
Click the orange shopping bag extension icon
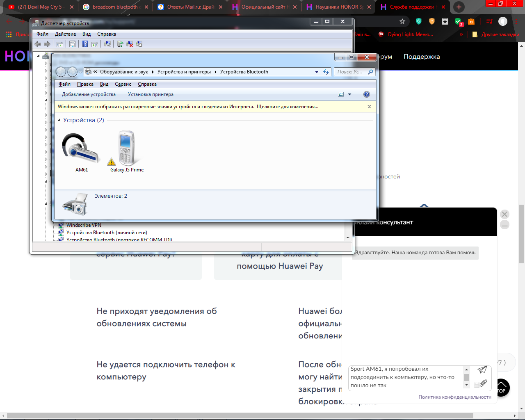click(x=471, y=21)
